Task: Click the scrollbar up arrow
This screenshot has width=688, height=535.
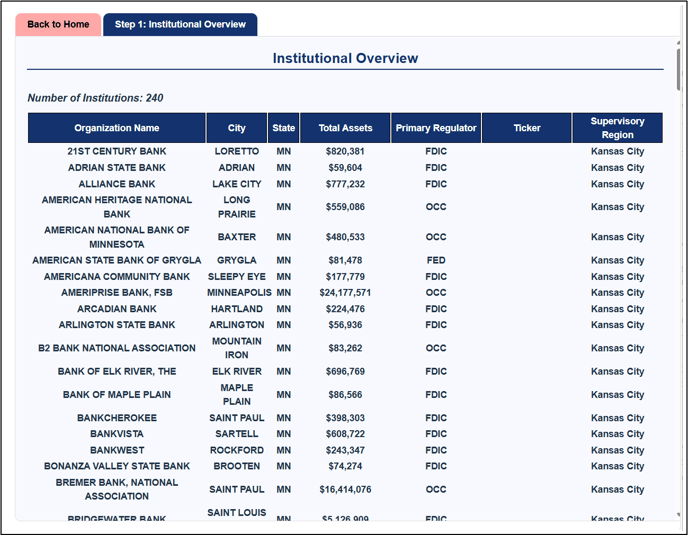Action: point(678,43)
